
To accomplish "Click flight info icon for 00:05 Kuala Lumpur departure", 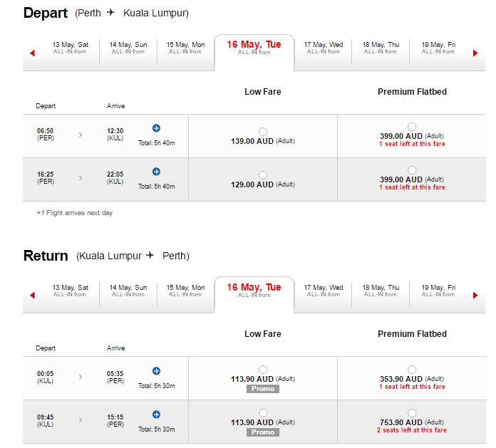I will point(156,371).
